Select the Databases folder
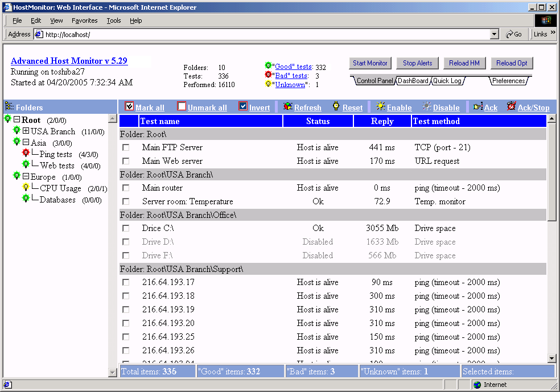The width and height of the screenshot is (560, 392). pyautogui.click(x=57, y=200)
